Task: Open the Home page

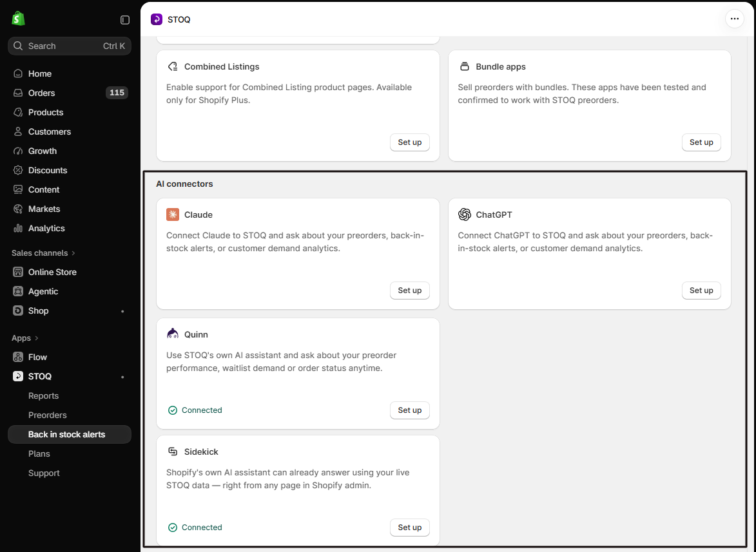Action: point(70,73)
